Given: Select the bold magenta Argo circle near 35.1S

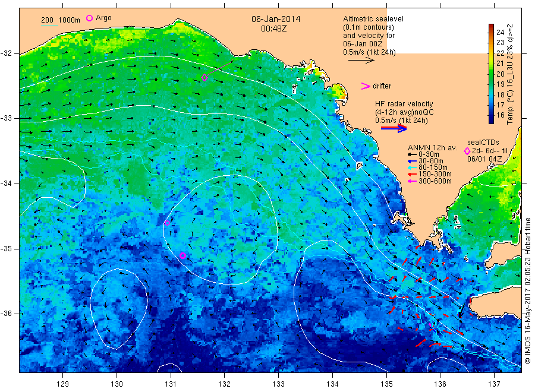Looking at the screenshot, I should [182, 255].
